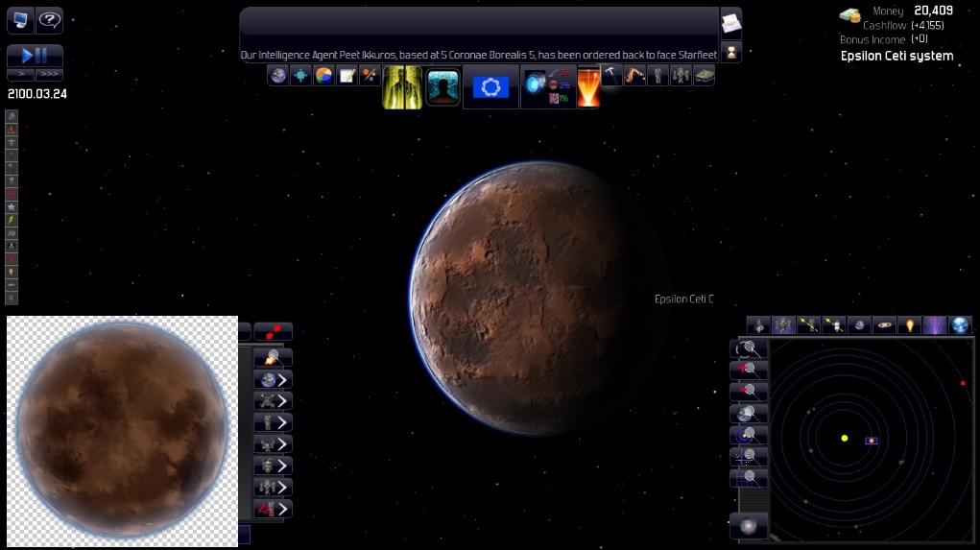The width and height of the screenshot is (980, 550).
Task: Expand the skull crossbones arrow row
Action: coord(274,400)
